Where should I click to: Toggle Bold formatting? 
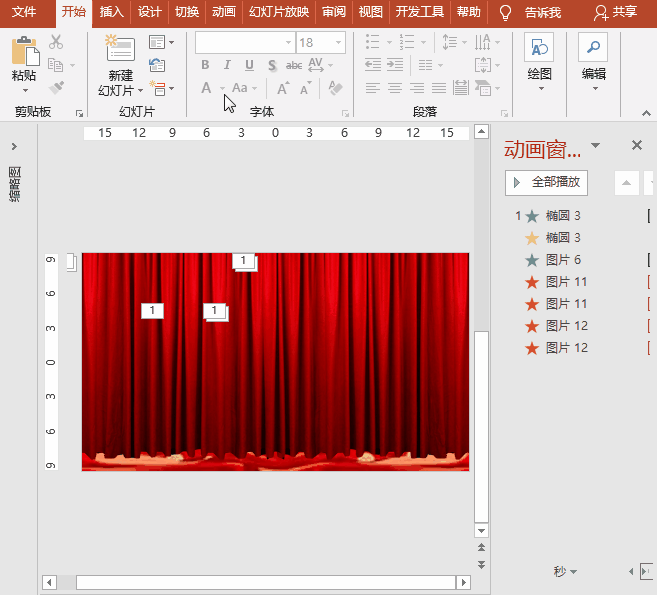click(x=205, y=65)
